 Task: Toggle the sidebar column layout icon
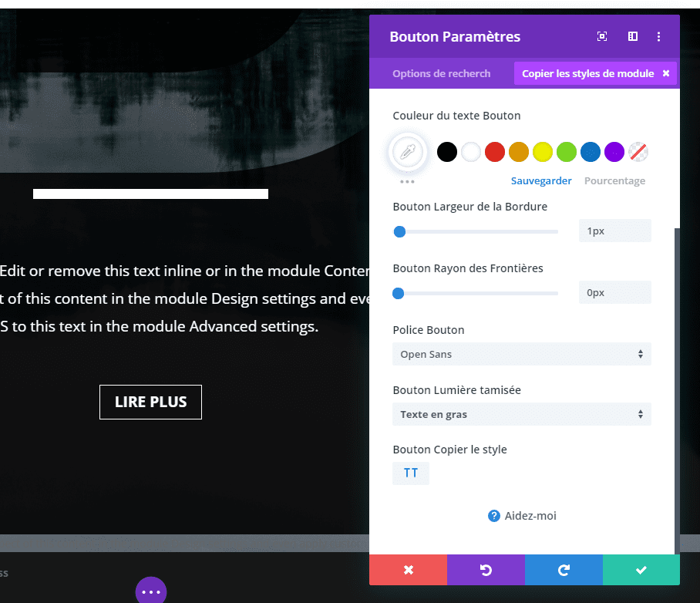pyautogui.click(x=633, y=36)
